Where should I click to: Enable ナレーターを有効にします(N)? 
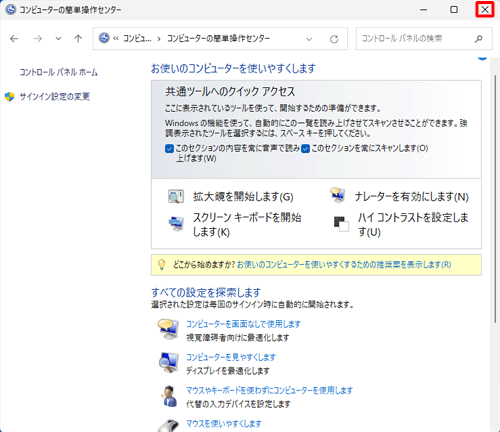pyautogui.click(x=411, y=197)
